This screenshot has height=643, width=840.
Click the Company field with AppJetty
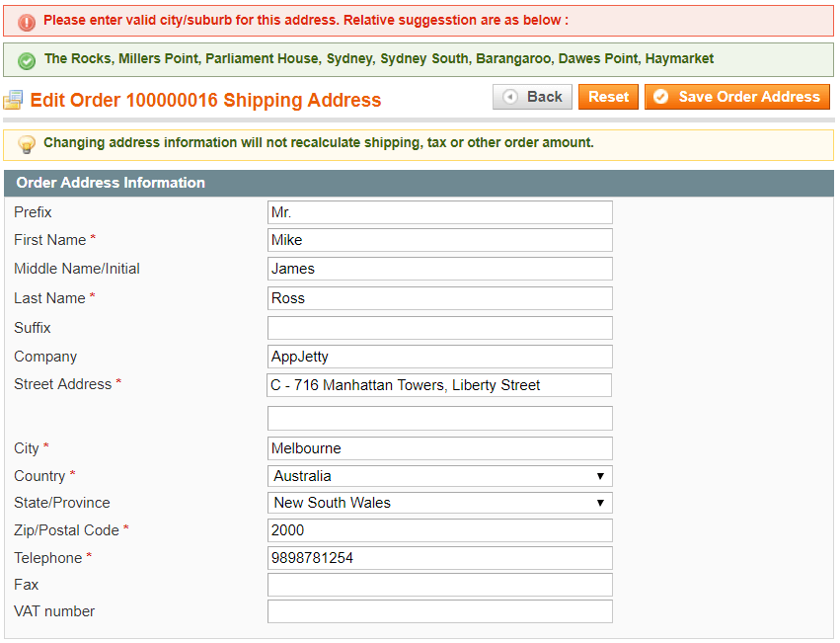[x=439, y=357]
